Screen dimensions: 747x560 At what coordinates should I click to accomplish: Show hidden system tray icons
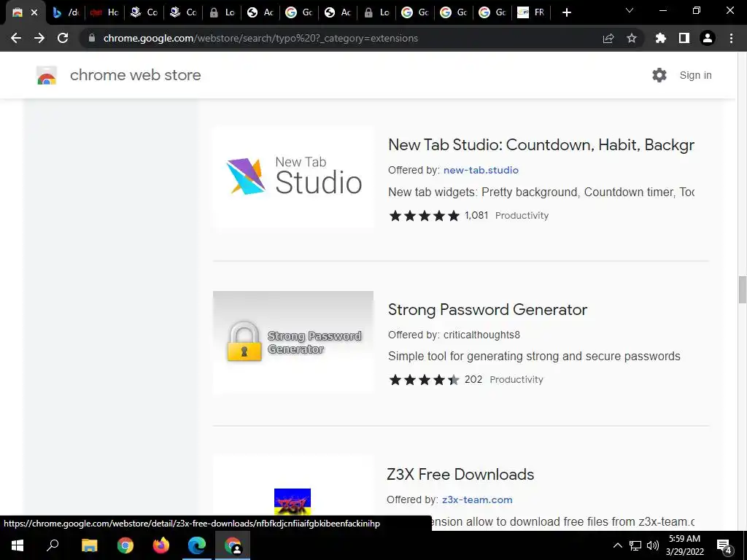tap(617, 545)
